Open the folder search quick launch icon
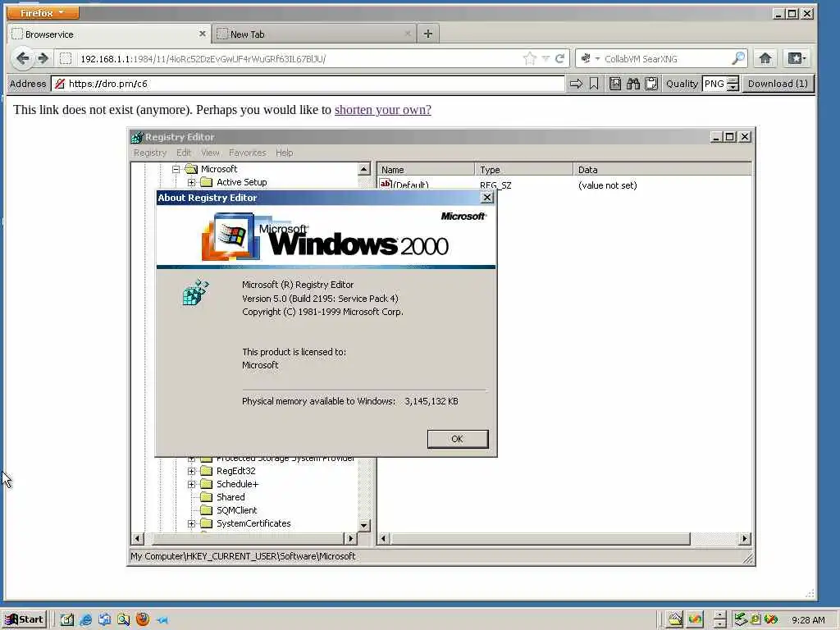 tap(124, 619)
